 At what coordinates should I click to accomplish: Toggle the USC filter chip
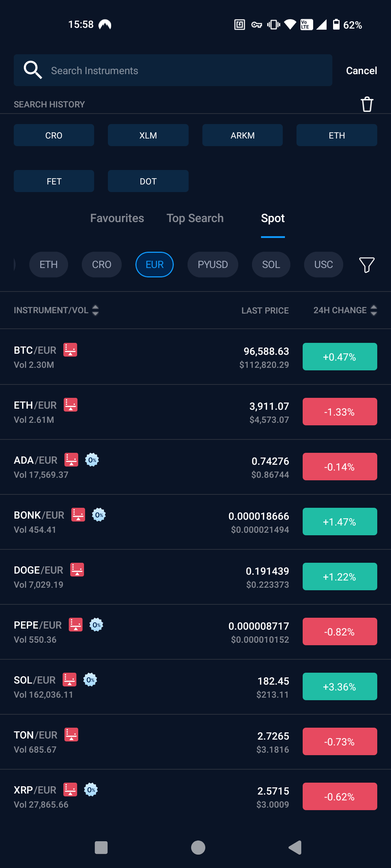[323, 264]
